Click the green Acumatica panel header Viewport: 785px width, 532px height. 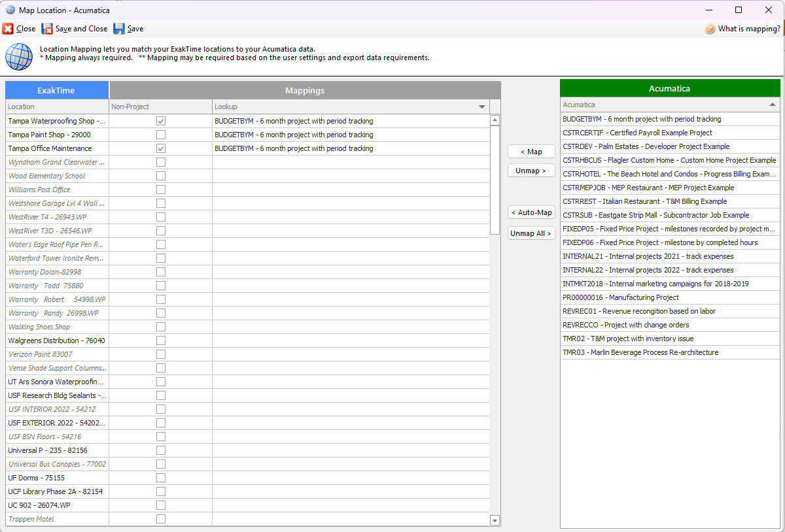click(x=670, y=88)
